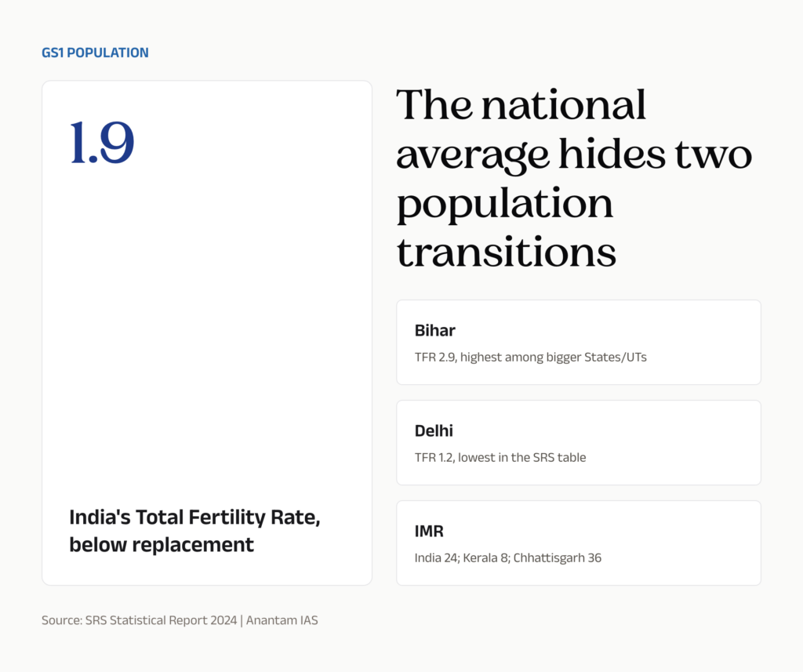Click the word 'transitions' in the headline
This screenshot has width=803, height=672.
[507, 252]
